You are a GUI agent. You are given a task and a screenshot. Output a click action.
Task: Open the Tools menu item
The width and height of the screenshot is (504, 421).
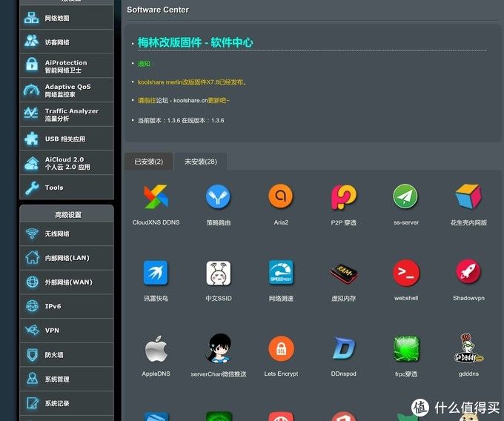tap(67, 187)
